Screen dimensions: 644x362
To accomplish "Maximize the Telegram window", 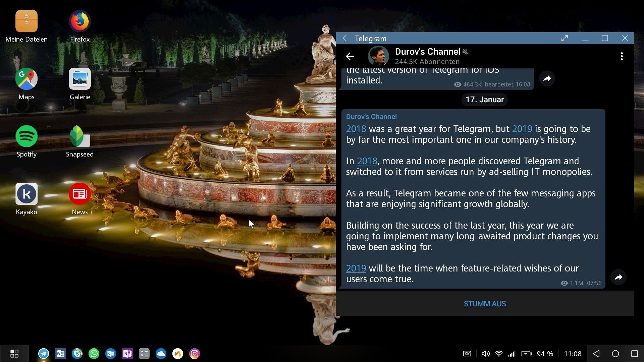I will [605, 38].
